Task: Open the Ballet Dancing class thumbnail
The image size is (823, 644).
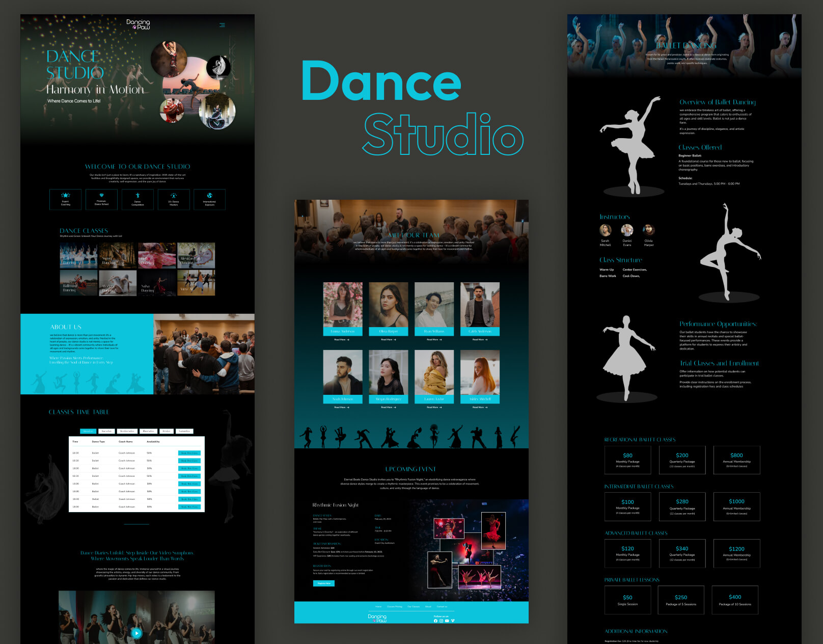Action: click(x=78, y=255)
